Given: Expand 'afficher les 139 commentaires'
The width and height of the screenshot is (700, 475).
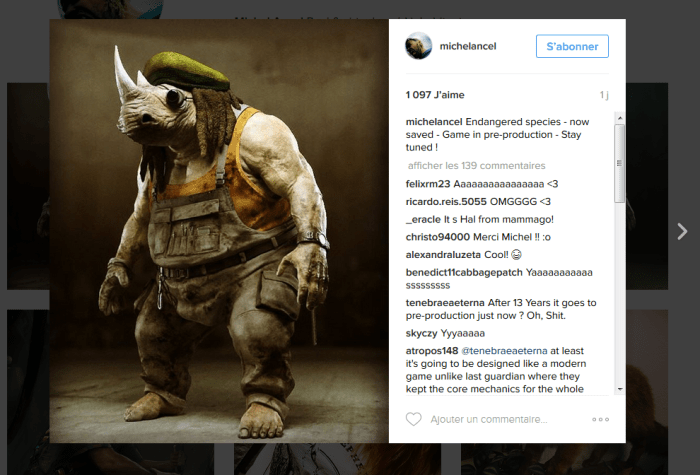Looking at the screenshot, I should [x=476, y=166].
